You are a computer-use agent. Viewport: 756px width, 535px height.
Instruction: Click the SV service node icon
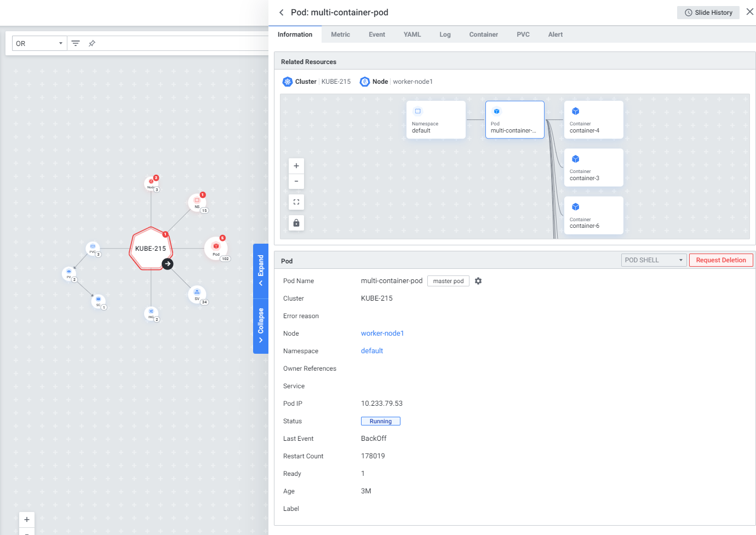pos(197,294)
